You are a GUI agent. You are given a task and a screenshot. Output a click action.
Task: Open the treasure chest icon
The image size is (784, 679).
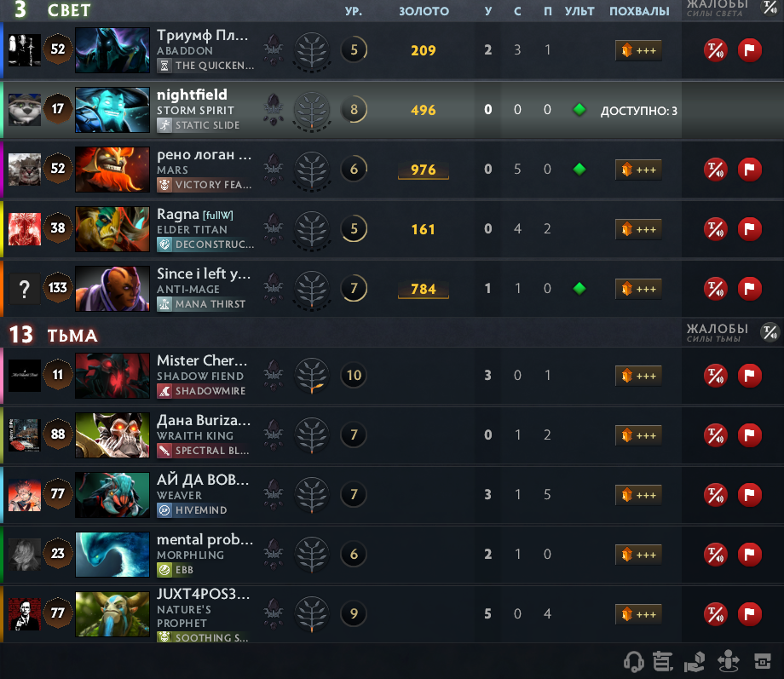763,661
